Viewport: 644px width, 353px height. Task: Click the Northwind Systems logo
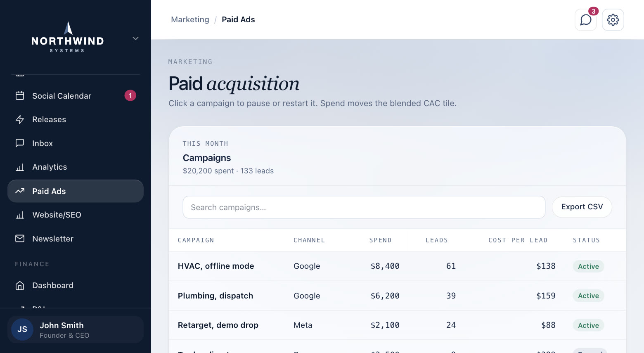(x=68, y=37)
